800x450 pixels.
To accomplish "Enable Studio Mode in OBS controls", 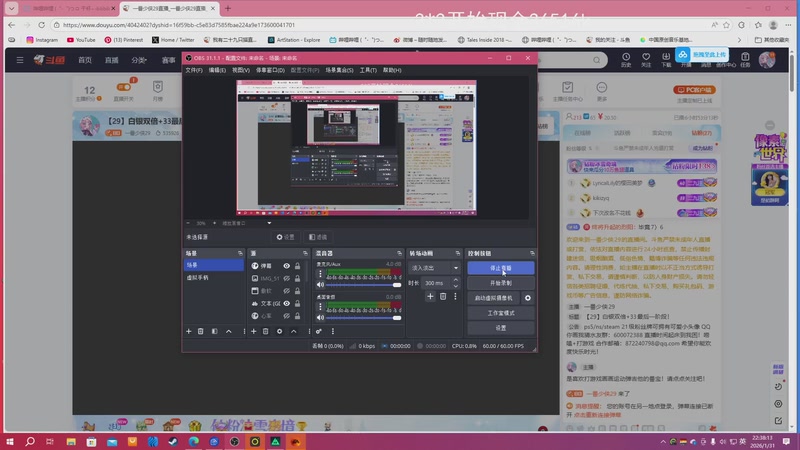I will [501, 313].
